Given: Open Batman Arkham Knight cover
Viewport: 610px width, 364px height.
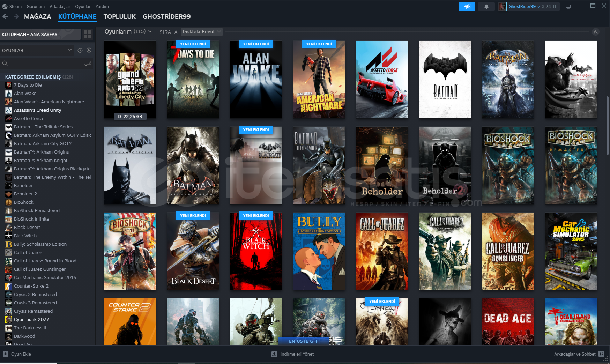Looking at the screenshot, I should pos(193,165).
